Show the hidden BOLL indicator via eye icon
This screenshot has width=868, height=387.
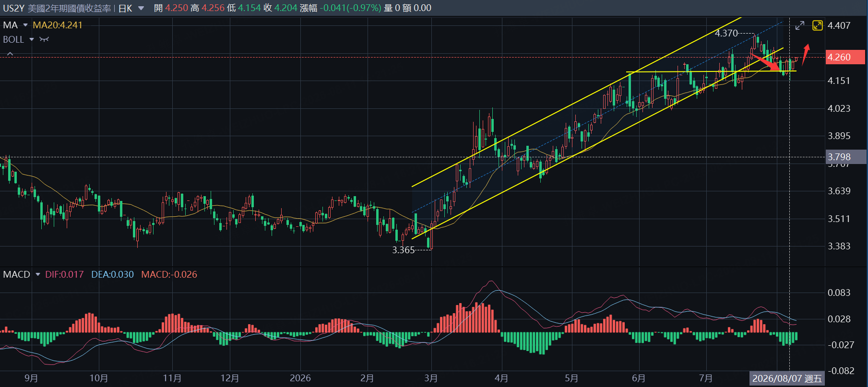pos(44,39)
